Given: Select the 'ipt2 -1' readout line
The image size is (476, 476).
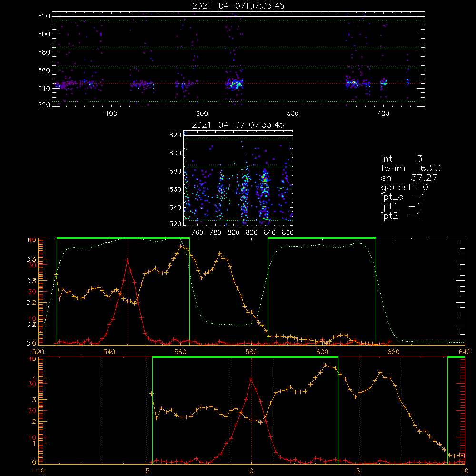Looking at the screenshot, I should pyautogui.click(x=401, y=216).
